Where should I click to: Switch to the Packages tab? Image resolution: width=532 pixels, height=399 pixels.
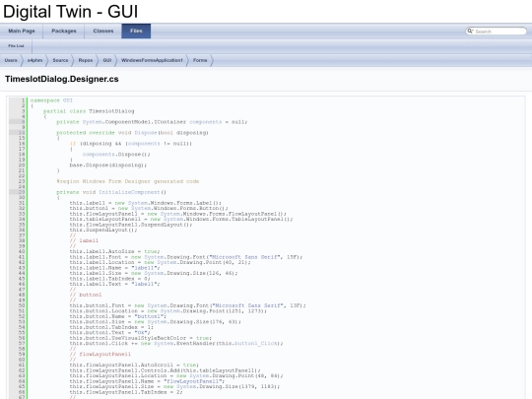[x=64, y=31]
